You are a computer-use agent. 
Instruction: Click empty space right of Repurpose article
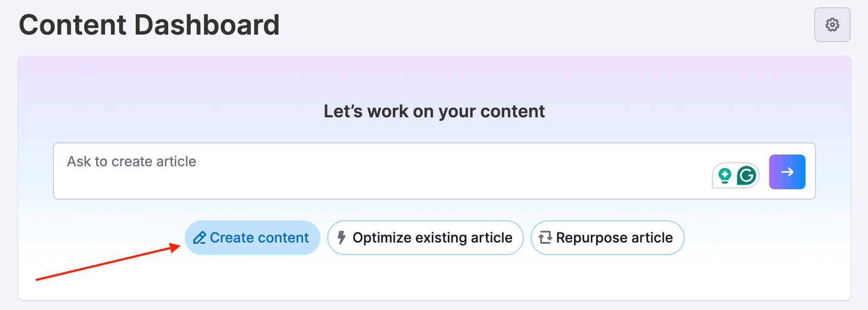(759, 238)
